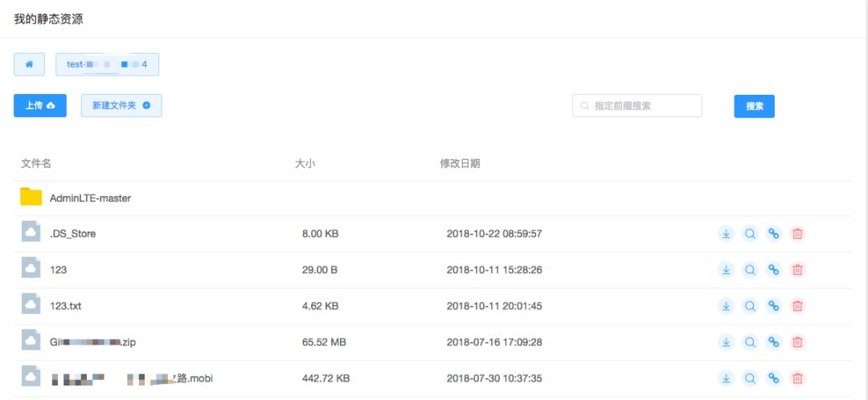Viewport: 868px width, 400px height.
Task: Delete the 65.52 MB zip file
Action: [x=797, y=342]
